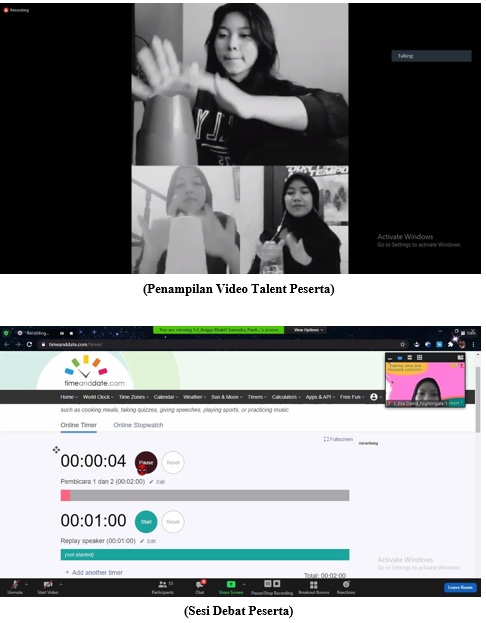Click the green Share Screen icon

(231, 584)
